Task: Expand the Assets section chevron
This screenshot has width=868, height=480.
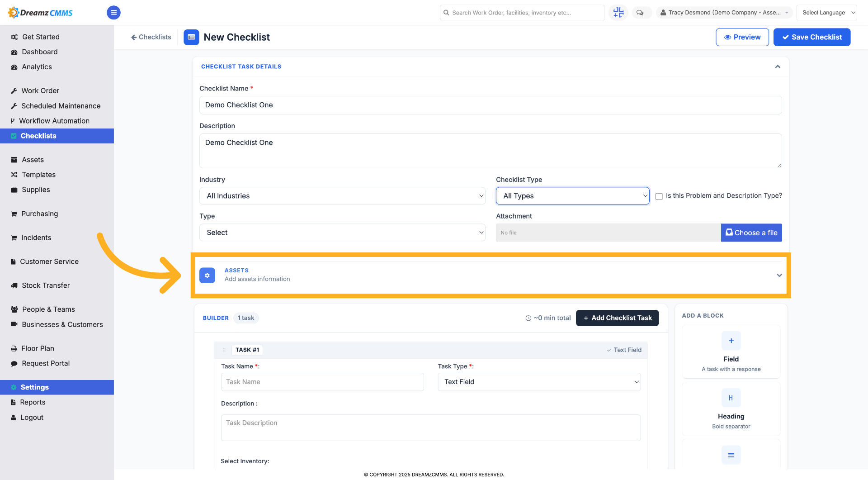Action: [779, 275]
